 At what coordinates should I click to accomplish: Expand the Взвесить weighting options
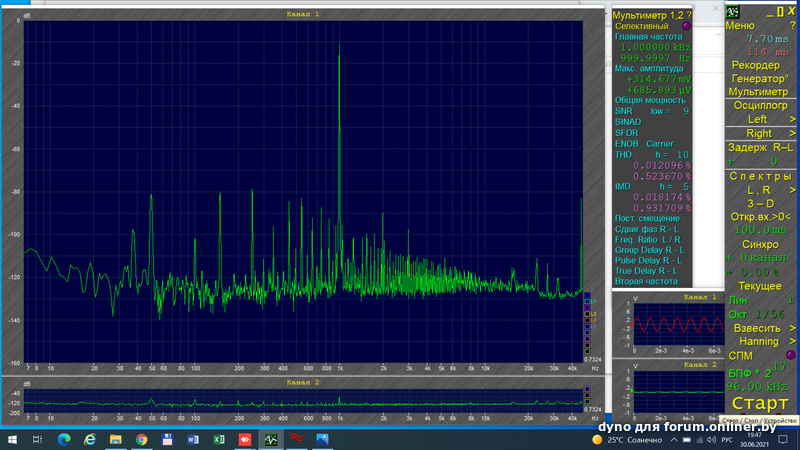792,328
